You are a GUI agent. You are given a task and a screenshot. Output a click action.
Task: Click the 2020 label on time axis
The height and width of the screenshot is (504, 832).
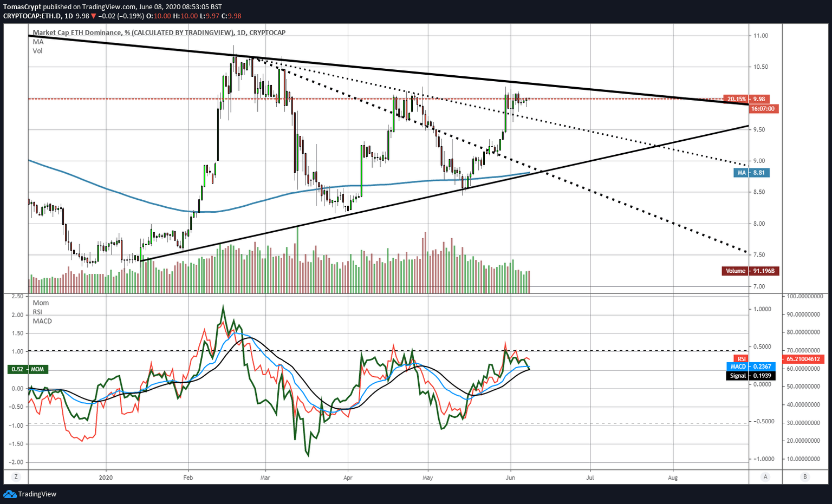(x=106, y=477)
